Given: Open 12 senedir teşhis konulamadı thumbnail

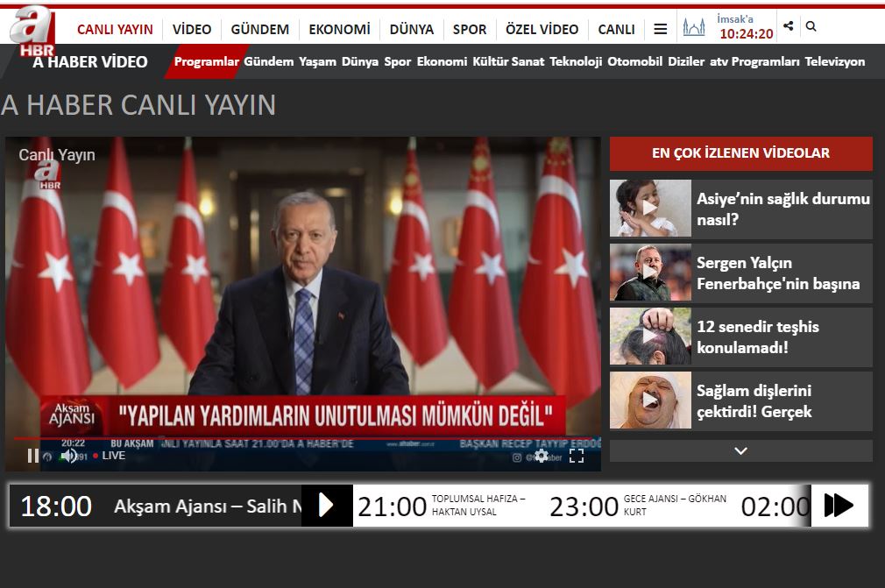Looking at the screenshot, I should tap(650, 336).
